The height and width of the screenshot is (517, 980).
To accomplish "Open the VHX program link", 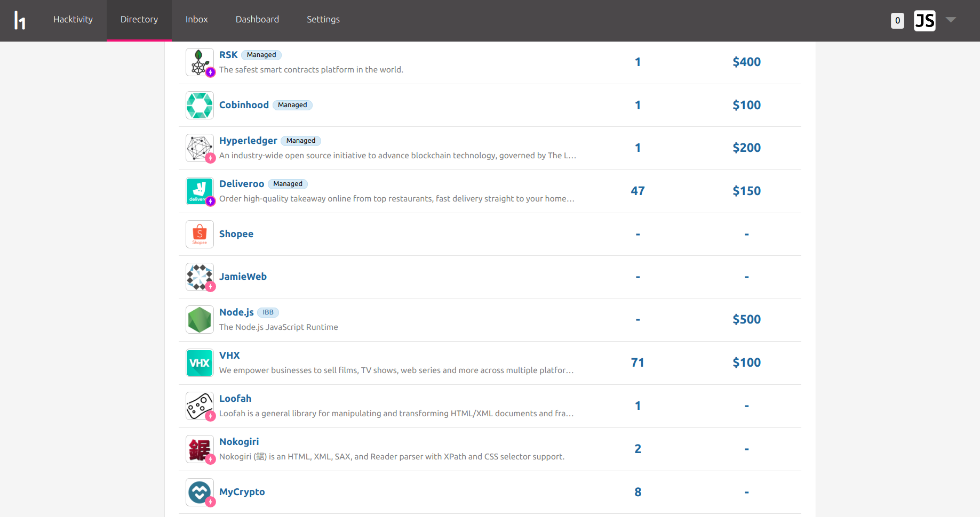I will (x=229, y=356).
